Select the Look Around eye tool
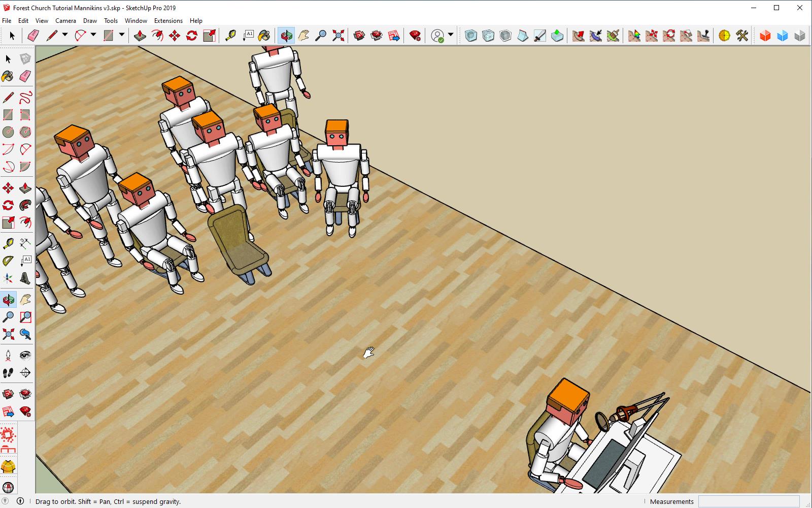This screenshot has height=508, width=812. click(x=25, y=355)
